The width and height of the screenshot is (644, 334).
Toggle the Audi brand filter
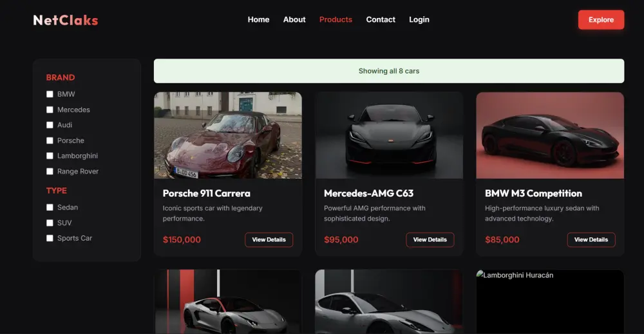(x=50, y=125)
